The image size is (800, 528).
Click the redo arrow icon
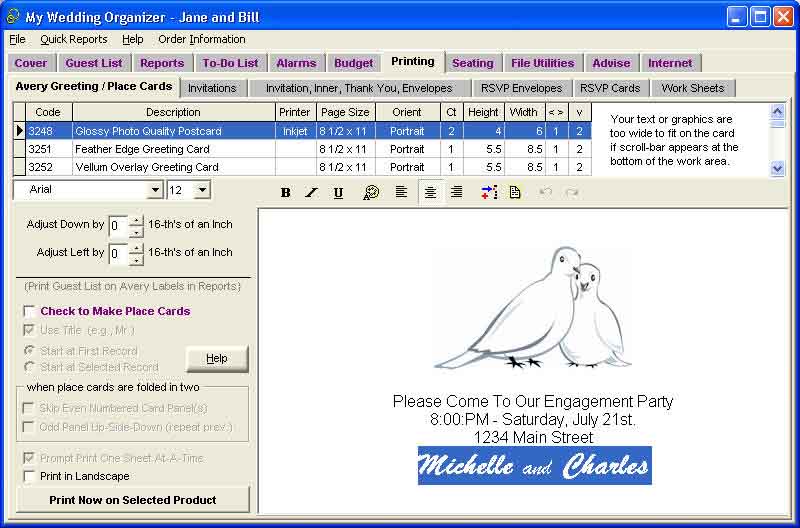(x=572, y=192)
